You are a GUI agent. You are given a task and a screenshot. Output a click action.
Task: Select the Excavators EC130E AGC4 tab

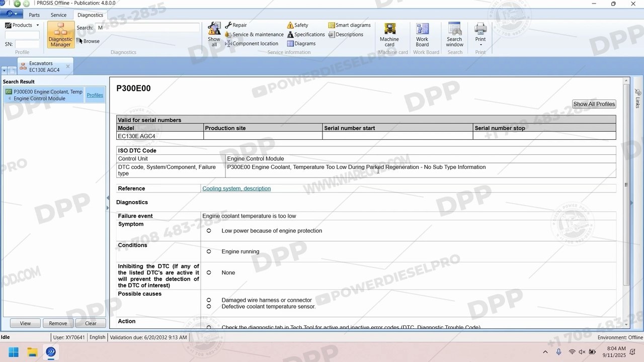click(x=44, y=66)
